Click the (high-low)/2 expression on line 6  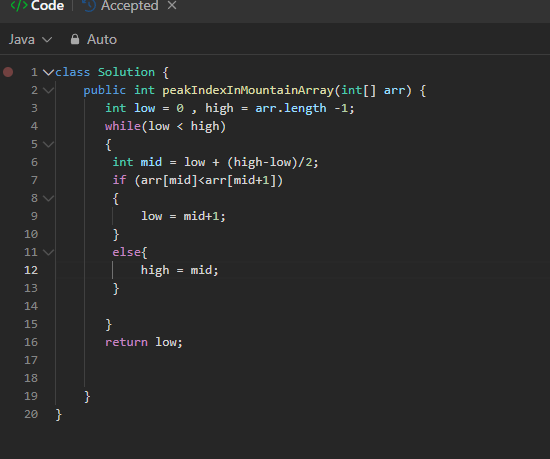click(x=269, y=162)
